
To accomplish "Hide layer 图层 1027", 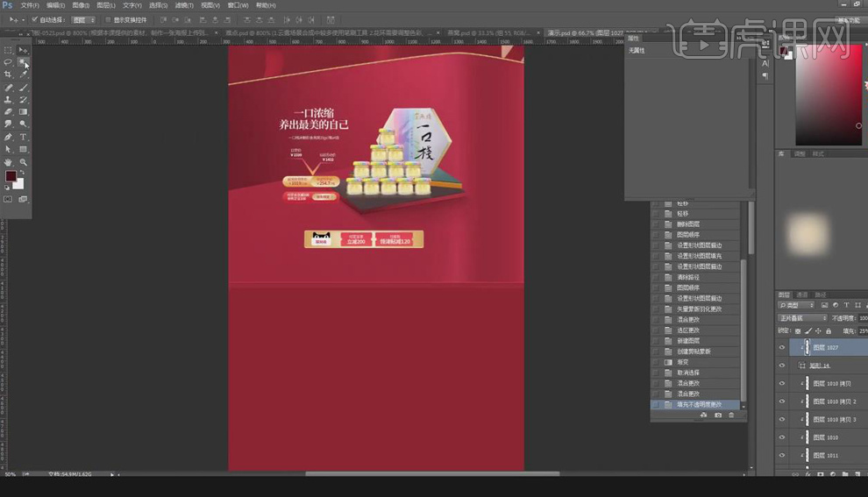I will point(782,348).
